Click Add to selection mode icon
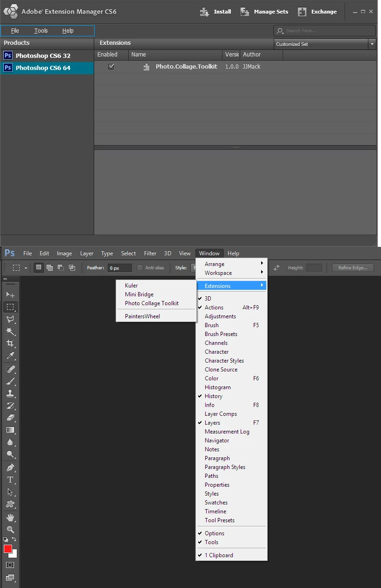This screenshot has height=588, width=381. [49, 268]
